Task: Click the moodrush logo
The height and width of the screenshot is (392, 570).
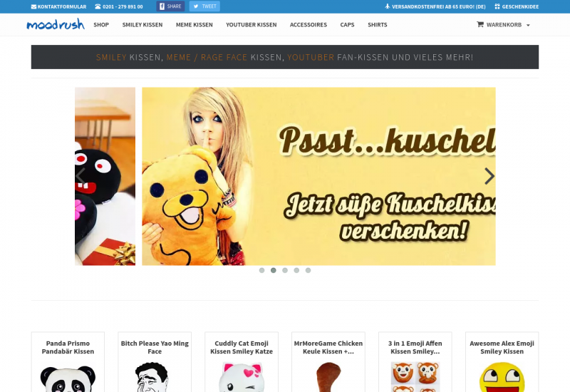Action: pyautogui.click(x=56, y=24)
